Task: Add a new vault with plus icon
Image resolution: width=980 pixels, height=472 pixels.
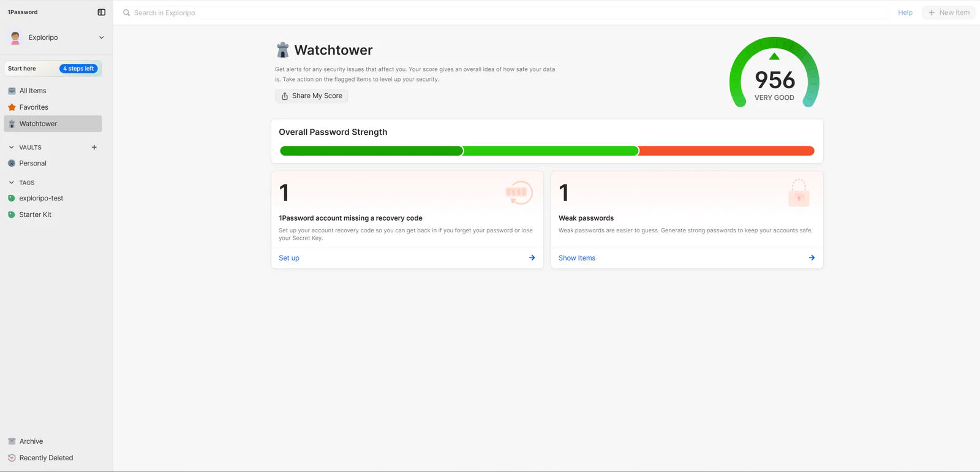Action: (x=94, y=147)
